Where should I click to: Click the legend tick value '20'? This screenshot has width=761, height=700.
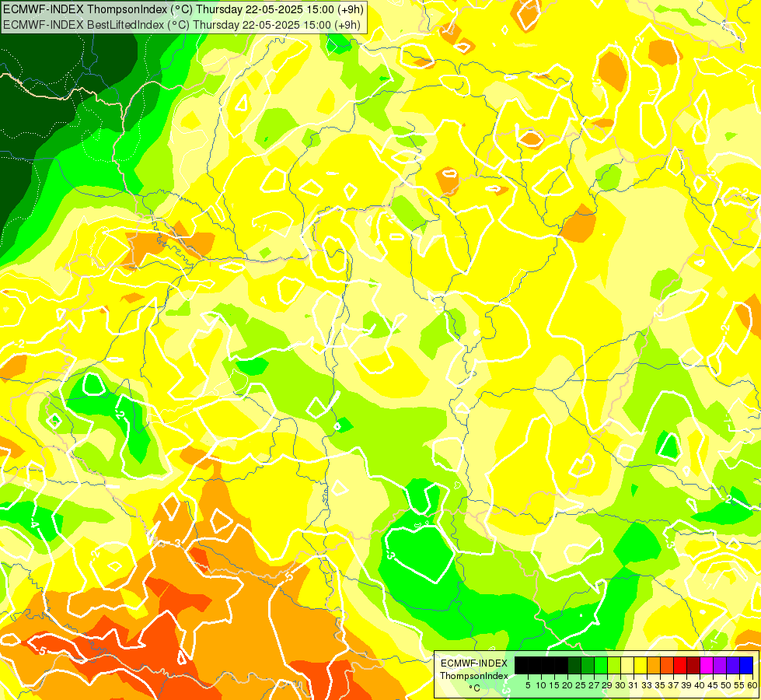tap(567, 685)
